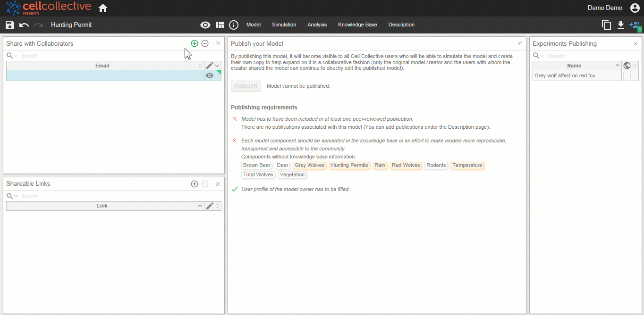
Task: Click the Demo Demo user name
Action: coord(605,8)
